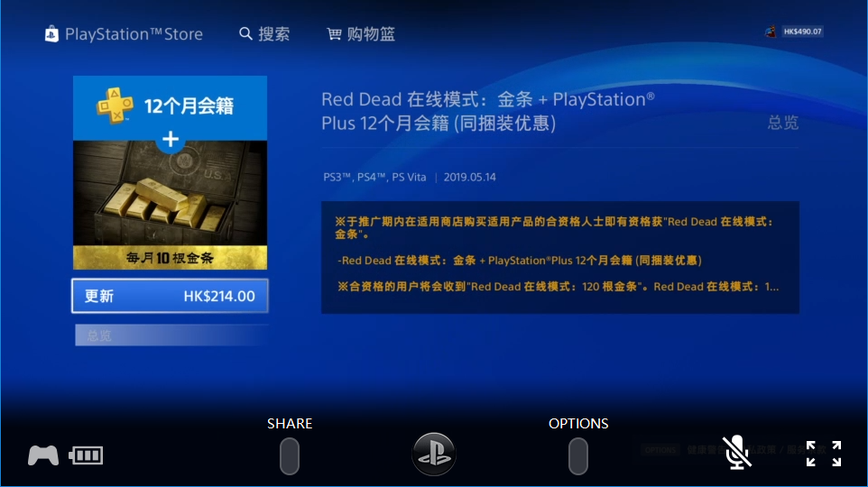Select the 更新 HK$214.00 purchase button
The image size is (868, 487).
(170, 296)
